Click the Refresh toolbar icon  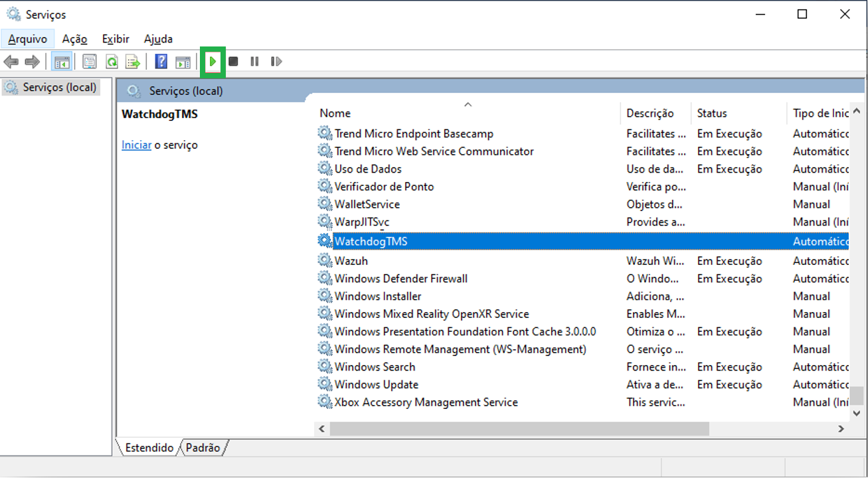[x=112, y=62]
